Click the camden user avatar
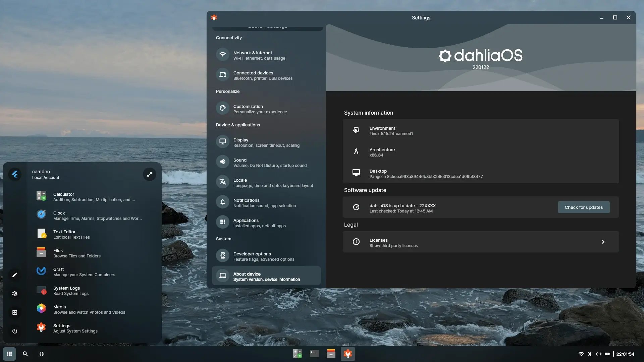Image resolution: width=644 pixels, height=362 pixels. coord(15,174)
